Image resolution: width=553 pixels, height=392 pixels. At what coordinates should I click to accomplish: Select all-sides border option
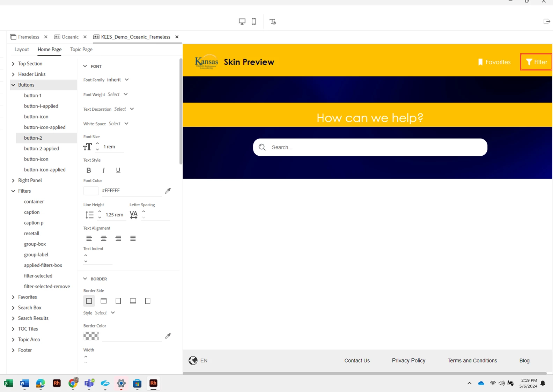tap(89, 301)
